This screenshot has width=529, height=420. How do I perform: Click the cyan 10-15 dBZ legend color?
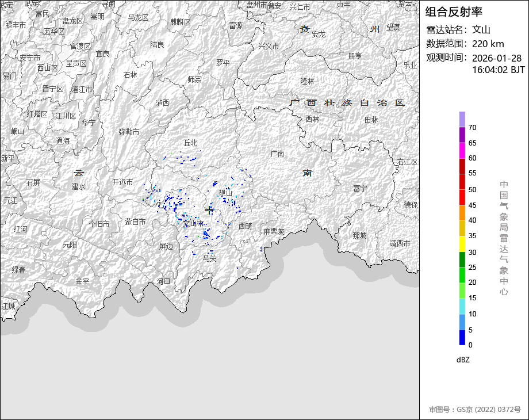(x=462, y=307)
